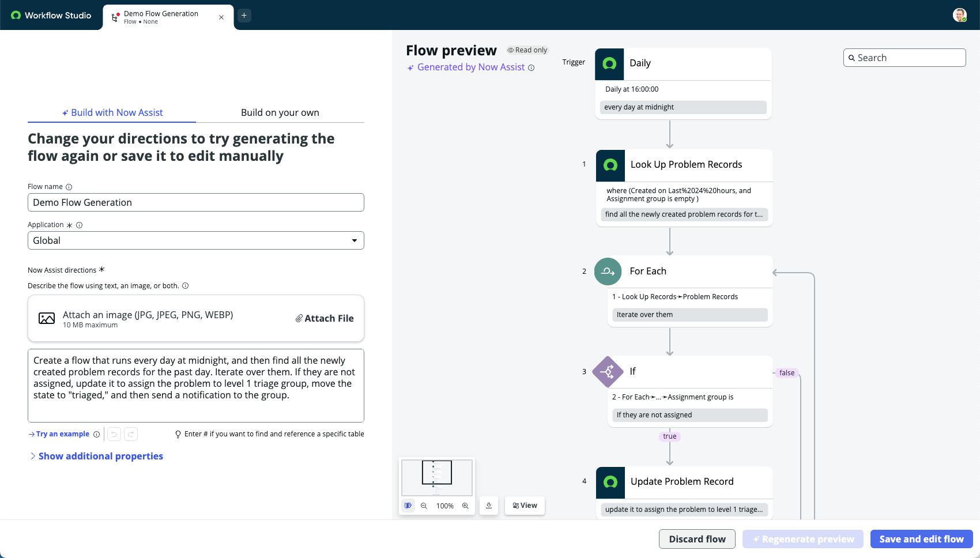
Task: Click the 'update it to assign the problem' annotation
Action: pos(684,510)
